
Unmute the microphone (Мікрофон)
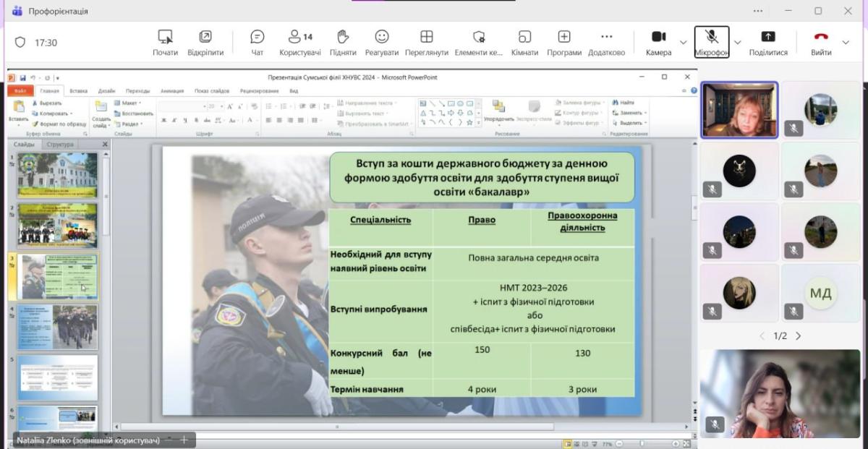(x=712, y=43)
